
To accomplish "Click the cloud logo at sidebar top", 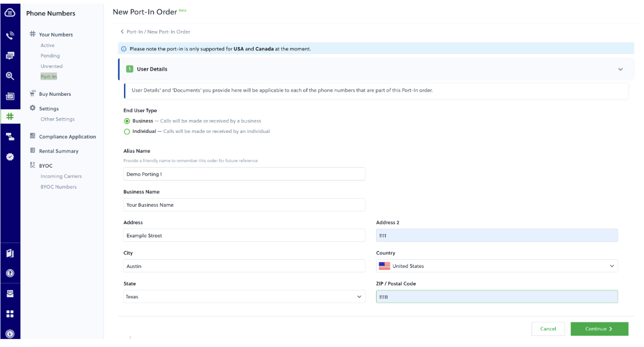I will click(x=10, y=12).
